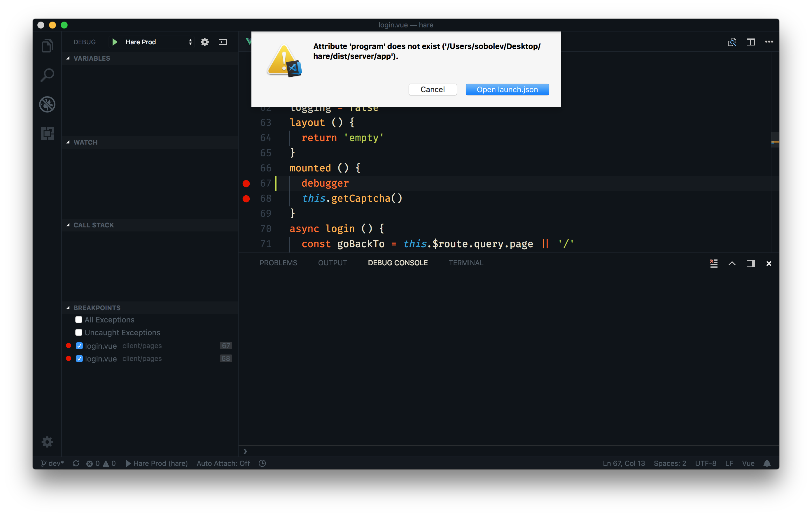Click the notifications bell in status bar

pos(767,464)
